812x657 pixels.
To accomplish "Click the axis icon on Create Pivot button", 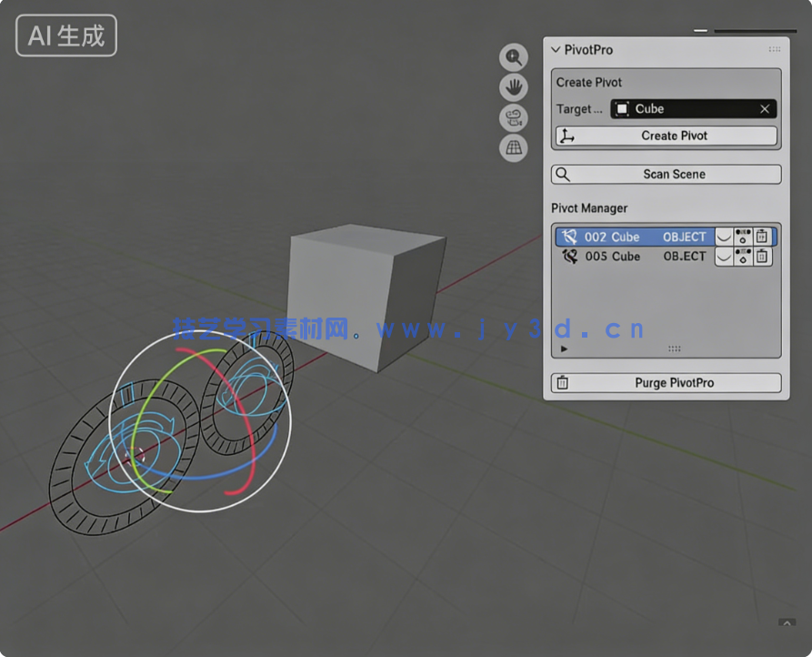I will (x=565, y=135).
